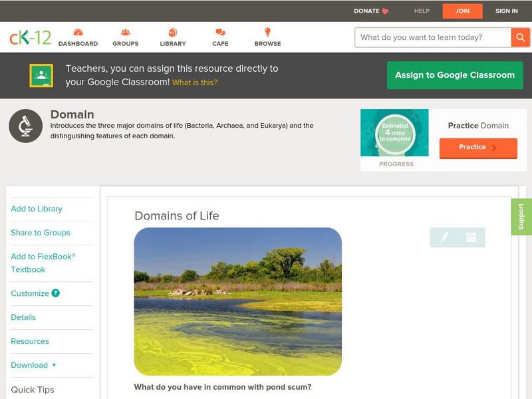Open the Library backpack icon
This screenshot has width=532, height=399.
click(173, 32)
